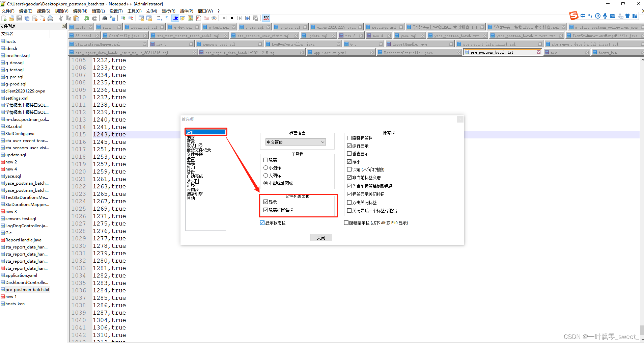Switch to the settings.xml tab
The height and width of the screenshot is (343, 644).
click(384, 27)
